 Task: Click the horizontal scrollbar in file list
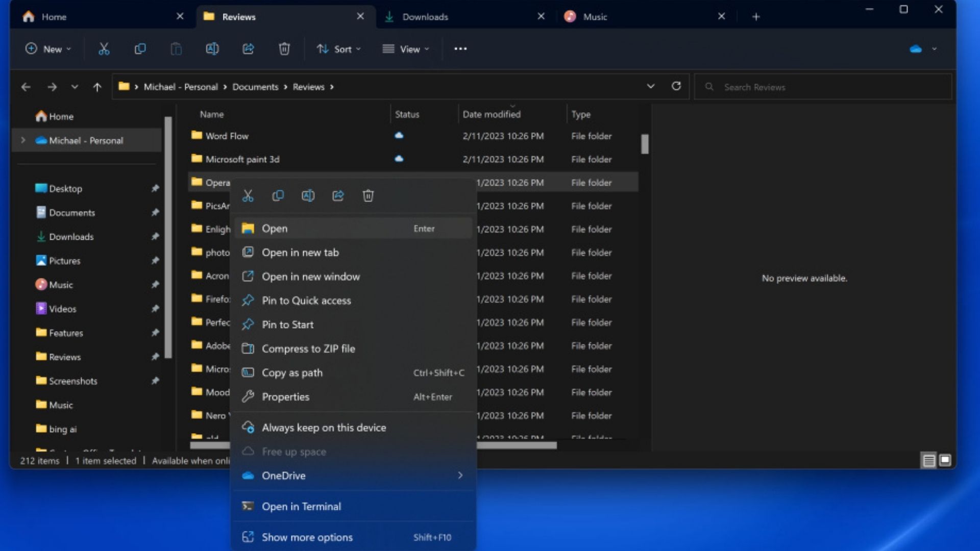click(516, 445)
